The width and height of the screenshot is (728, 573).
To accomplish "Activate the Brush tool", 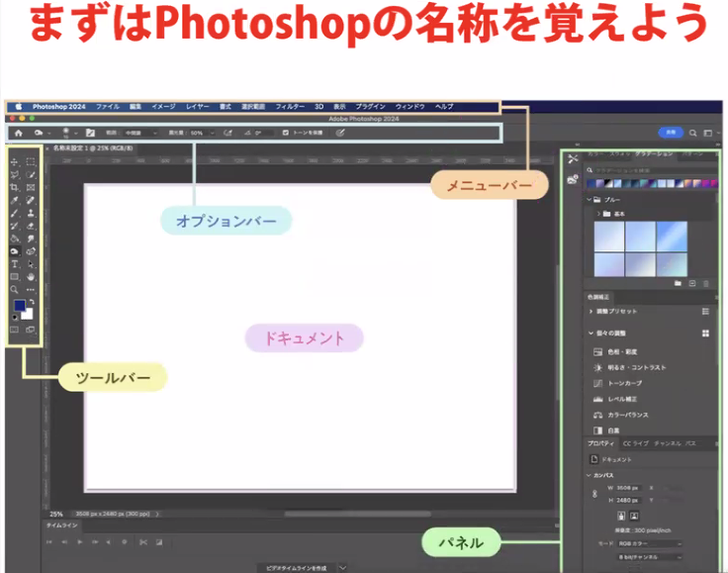I will click(14, 213).
